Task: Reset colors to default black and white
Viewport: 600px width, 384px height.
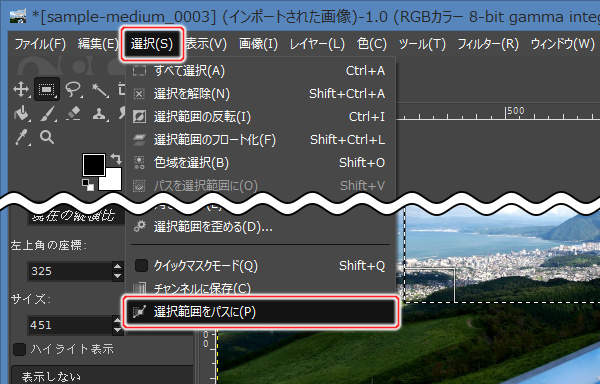Action: tap(88, 185)
